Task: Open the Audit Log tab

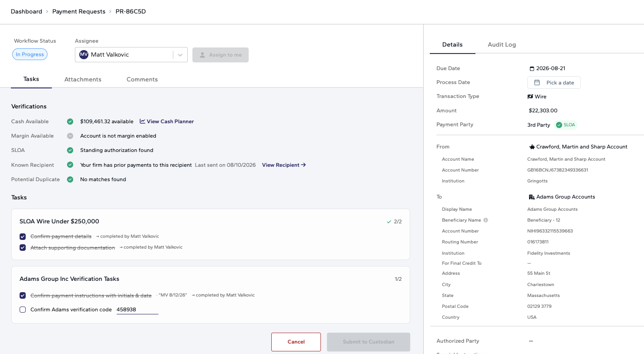Action: coord(502,44)
